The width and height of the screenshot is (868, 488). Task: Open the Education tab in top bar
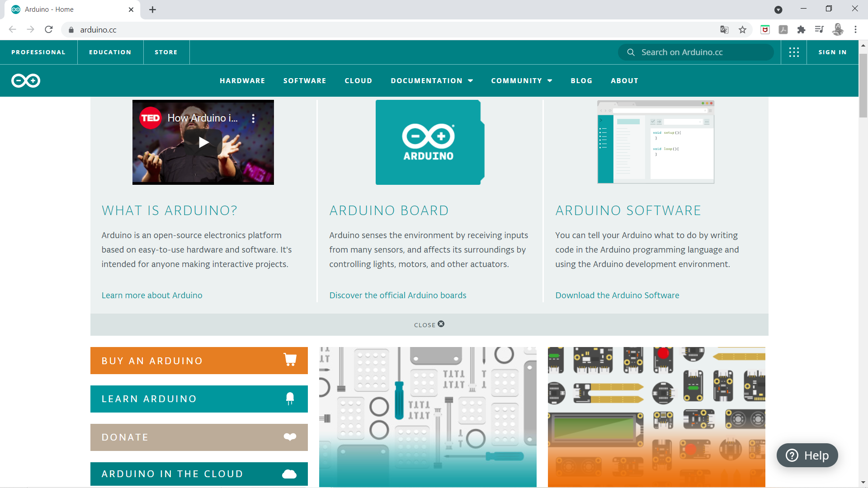[x=110, y=52]
